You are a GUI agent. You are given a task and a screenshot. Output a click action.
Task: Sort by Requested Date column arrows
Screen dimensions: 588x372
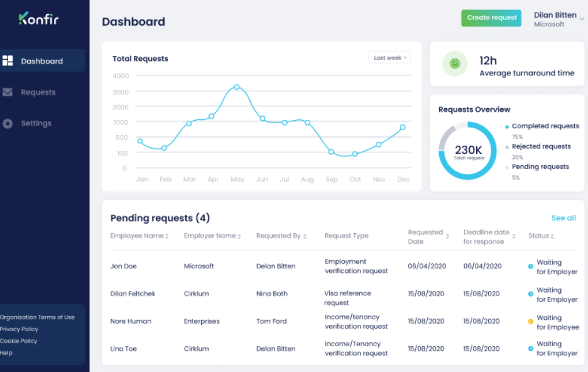pos(447,236)
